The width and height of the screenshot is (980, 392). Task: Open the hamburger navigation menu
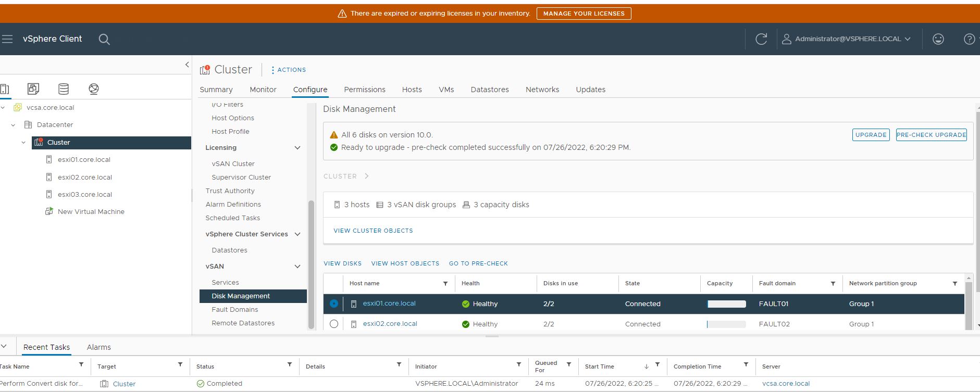click(7, 39)
